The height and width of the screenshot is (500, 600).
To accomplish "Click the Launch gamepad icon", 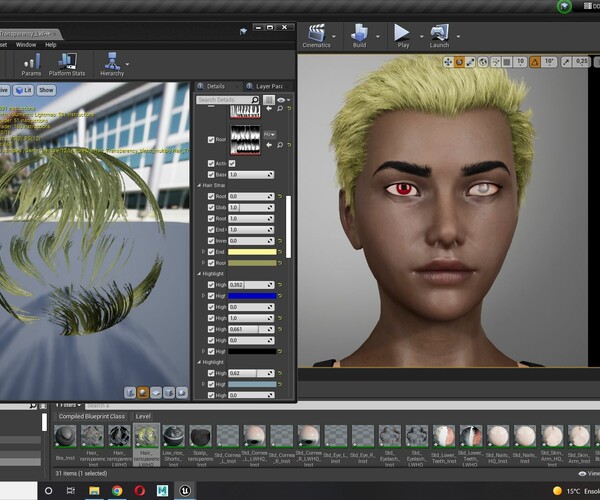I will pyautogui.click(x=439, y=33).
